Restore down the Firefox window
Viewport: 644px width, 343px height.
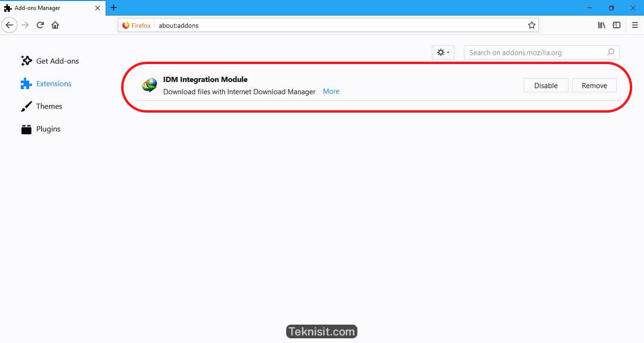[x=611, y=8]
